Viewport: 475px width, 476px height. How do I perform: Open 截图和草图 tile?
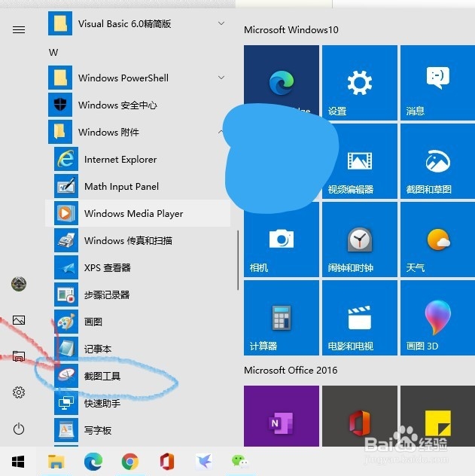[x=437, y=161]
